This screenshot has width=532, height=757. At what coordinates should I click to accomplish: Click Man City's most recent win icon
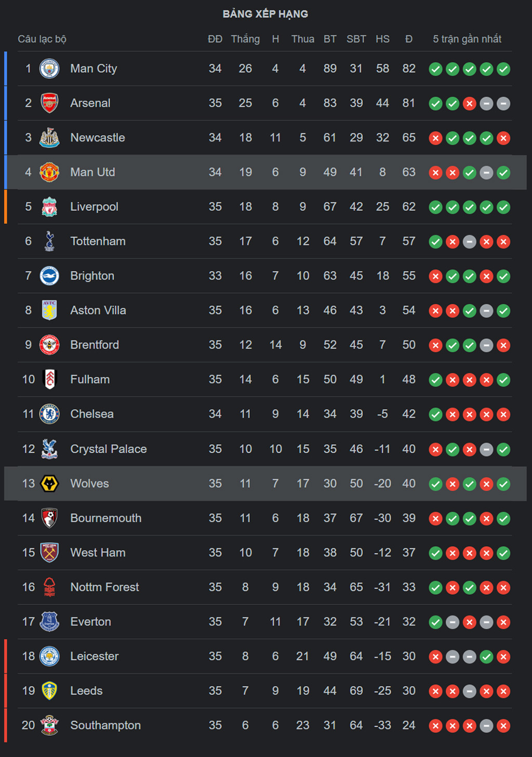[x=503, y=69]
